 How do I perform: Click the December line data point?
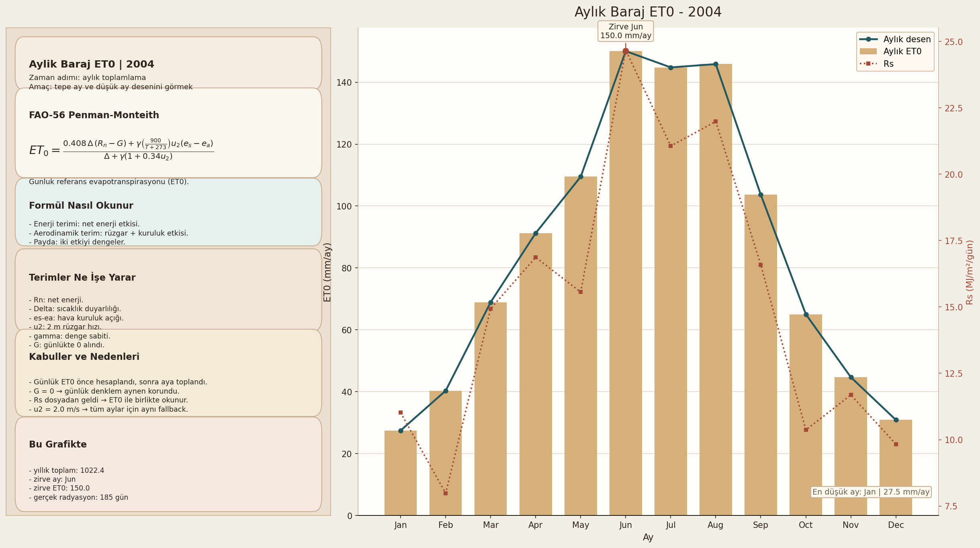pyautogui.click(x=896, y=420)
